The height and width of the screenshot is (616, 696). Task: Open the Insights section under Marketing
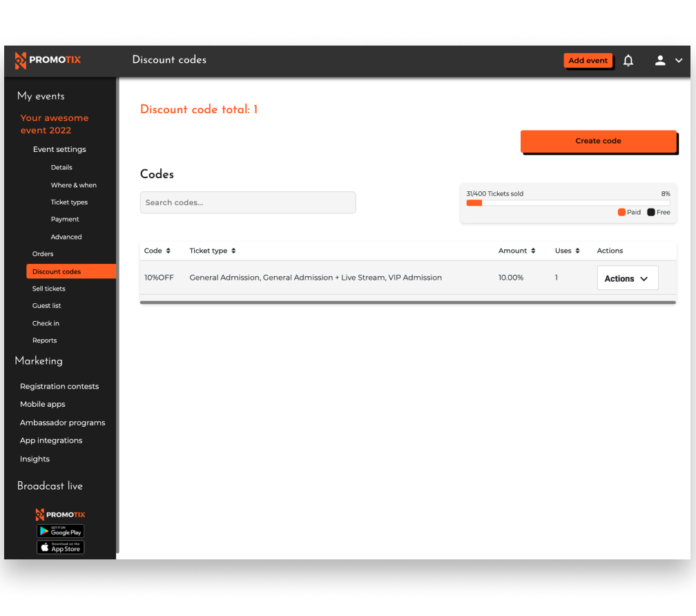click(x=35, y=459)
